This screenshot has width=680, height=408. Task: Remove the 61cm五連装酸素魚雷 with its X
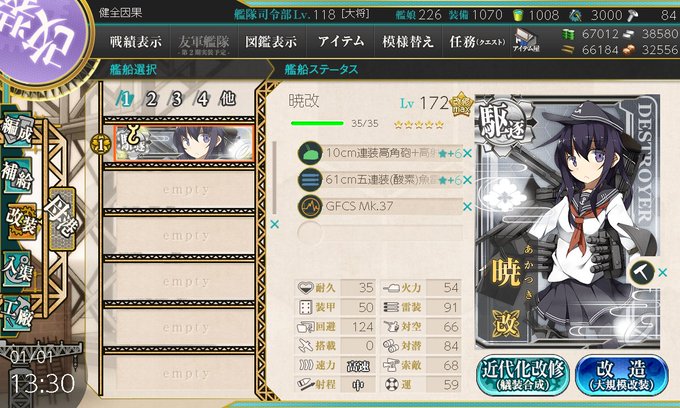coord(467,180)
